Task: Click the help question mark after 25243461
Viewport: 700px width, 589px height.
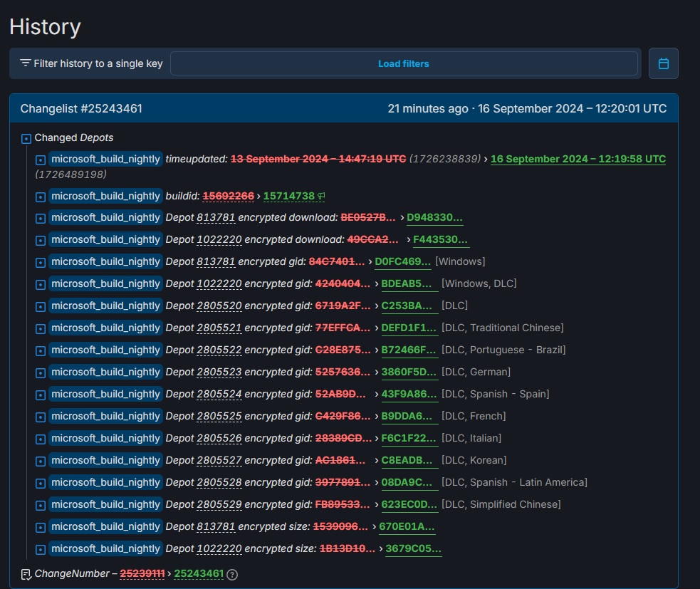Action: click(232, 575)
